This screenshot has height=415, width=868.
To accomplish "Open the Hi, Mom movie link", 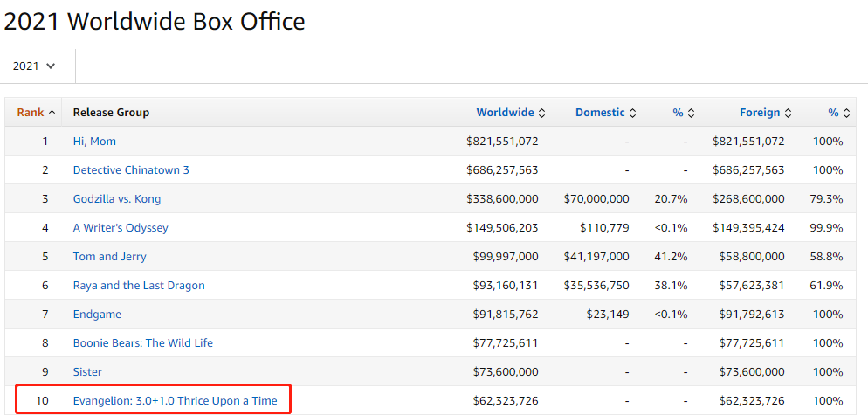I will pos(94,142).
